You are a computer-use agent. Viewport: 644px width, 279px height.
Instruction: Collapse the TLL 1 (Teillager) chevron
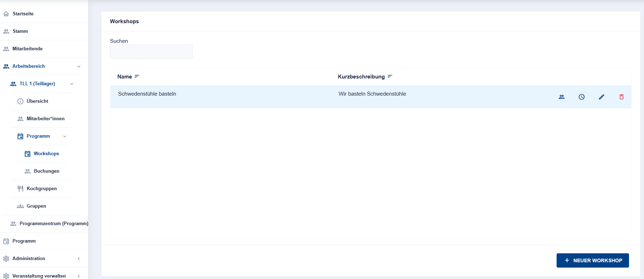[72, 84]
